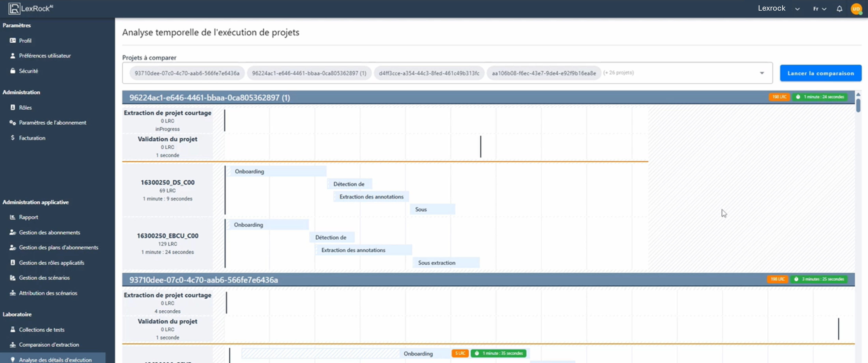Click the Sous bar of 16300250_DS_C00
Viewport: 868px width, 363px height.
point(433,209)
